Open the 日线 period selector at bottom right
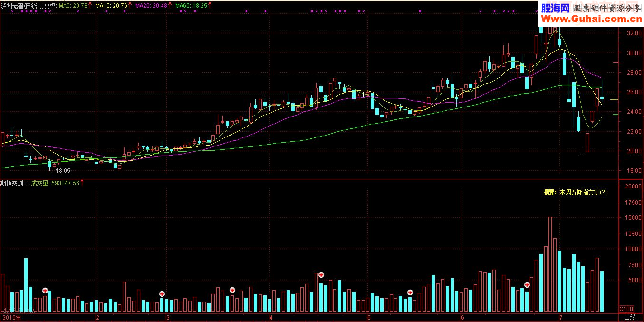 coord(630,317)
